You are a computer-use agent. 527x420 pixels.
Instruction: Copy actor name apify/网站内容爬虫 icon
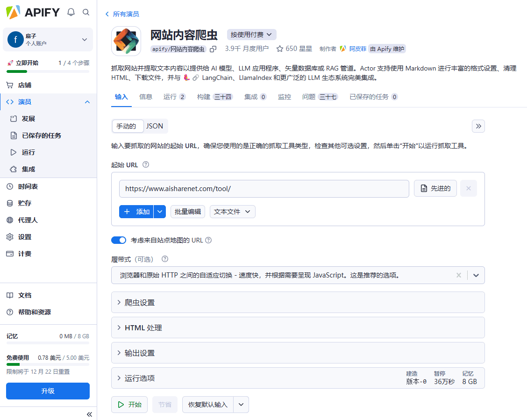(213, 49)
